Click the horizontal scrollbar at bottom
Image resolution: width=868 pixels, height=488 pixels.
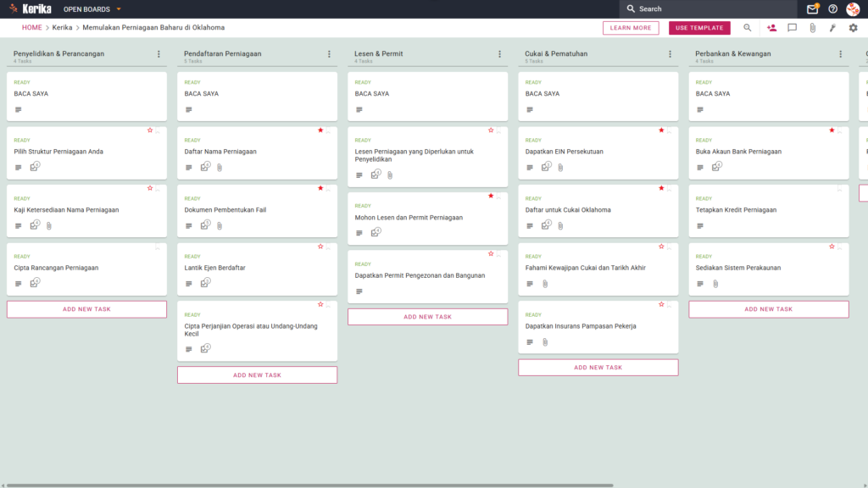click(x=310, y=485)
